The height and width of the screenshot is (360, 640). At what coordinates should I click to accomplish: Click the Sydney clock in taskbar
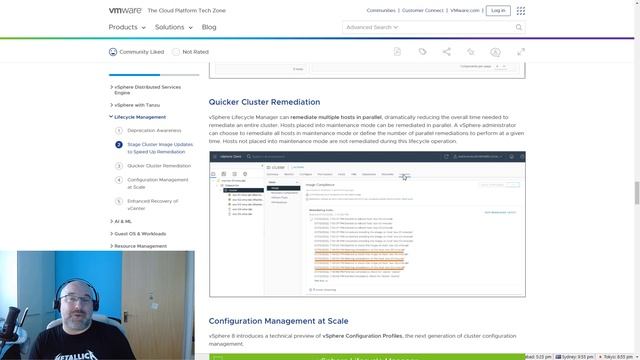click(574, 357)
